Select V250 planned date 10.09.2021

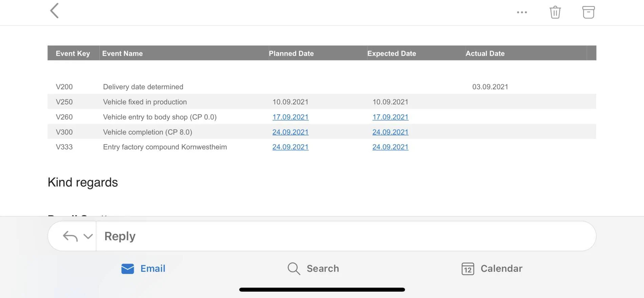(x=290, y=102)
